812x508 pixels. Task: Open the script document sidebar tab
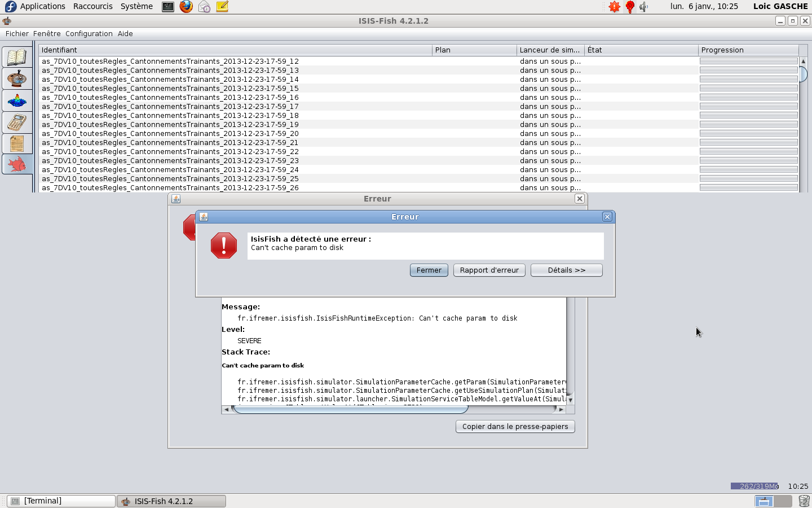[x=17, y=143]
